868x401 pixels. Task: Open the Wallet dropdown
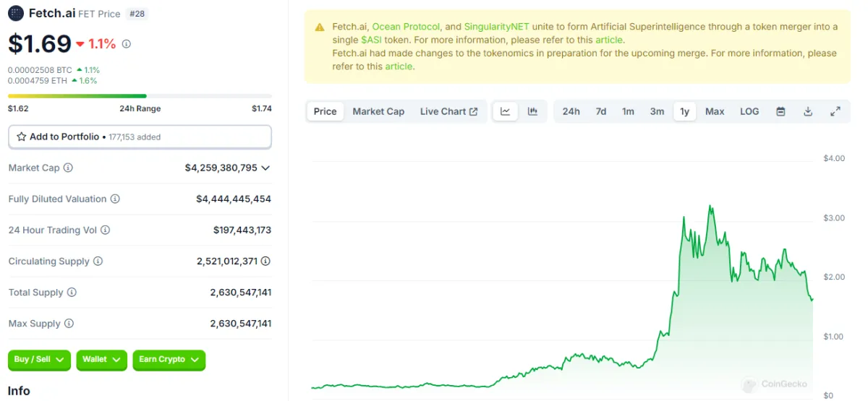tap(101, 360)
